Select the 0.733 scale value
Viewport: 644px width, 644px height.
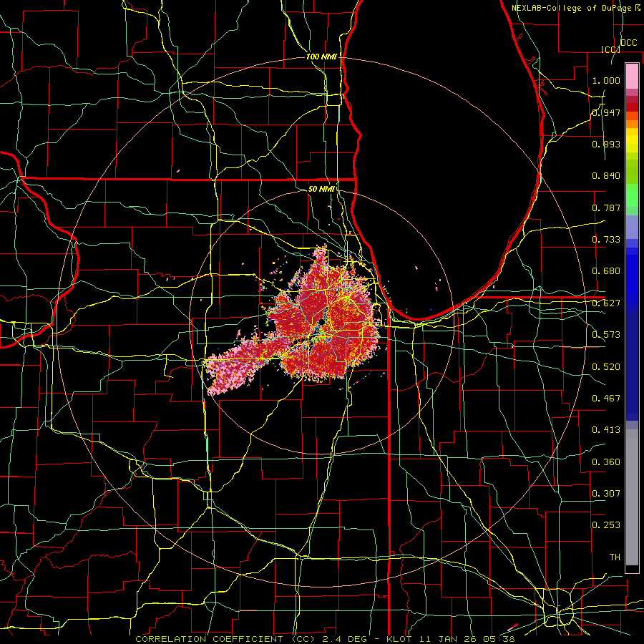tap(606, 240)
